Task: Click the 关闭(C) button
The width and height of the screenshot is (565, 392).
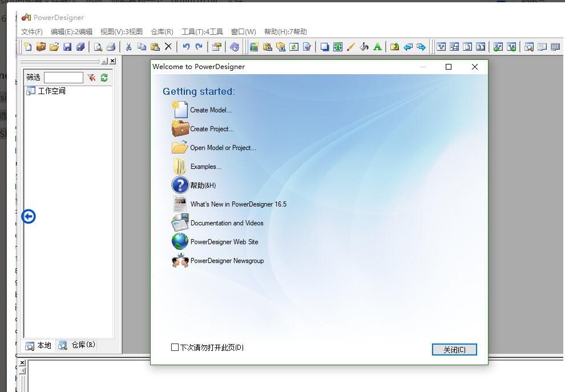Action: pyautogui.click(x=454, y=349)
